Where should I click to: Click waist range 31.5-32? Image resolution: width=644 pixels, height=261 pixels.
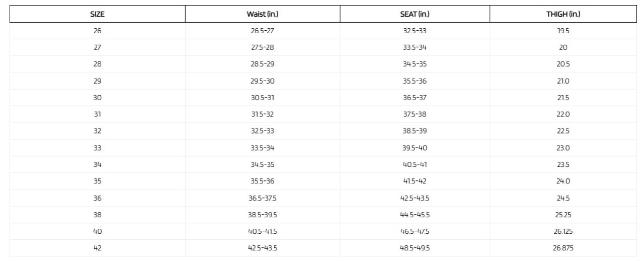(x=263, y=114)
